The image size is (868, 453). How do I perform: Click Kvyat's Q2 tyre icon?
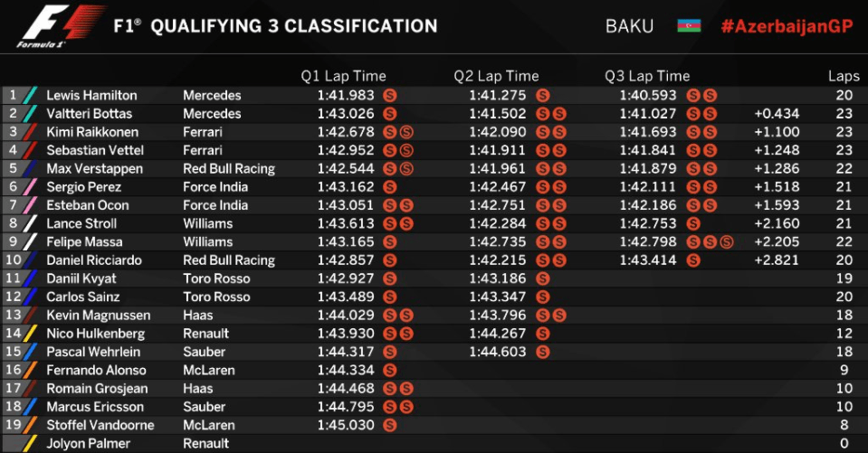tap(542, 278)
